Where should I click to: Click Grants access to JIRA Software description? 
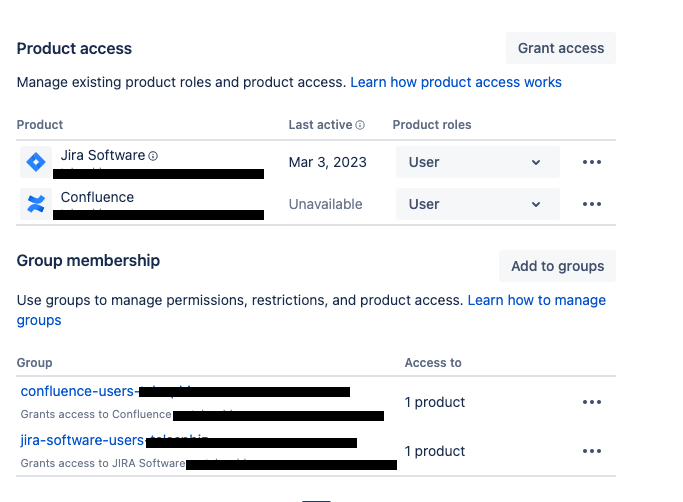[103, 463]
